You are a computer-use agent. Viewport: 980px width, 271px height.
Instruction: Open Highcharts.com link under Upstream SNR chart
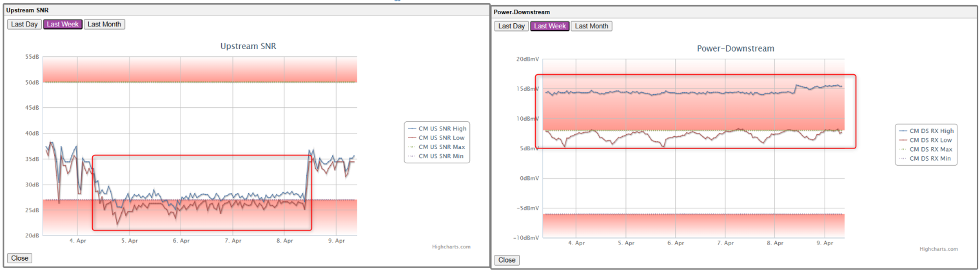pyautogui.click(x=451, y=246)
